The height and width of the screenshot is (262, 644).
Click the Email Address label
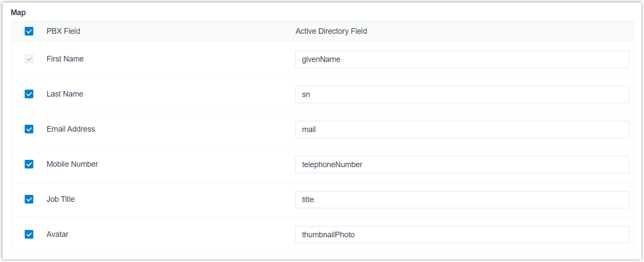coord(71,129)
